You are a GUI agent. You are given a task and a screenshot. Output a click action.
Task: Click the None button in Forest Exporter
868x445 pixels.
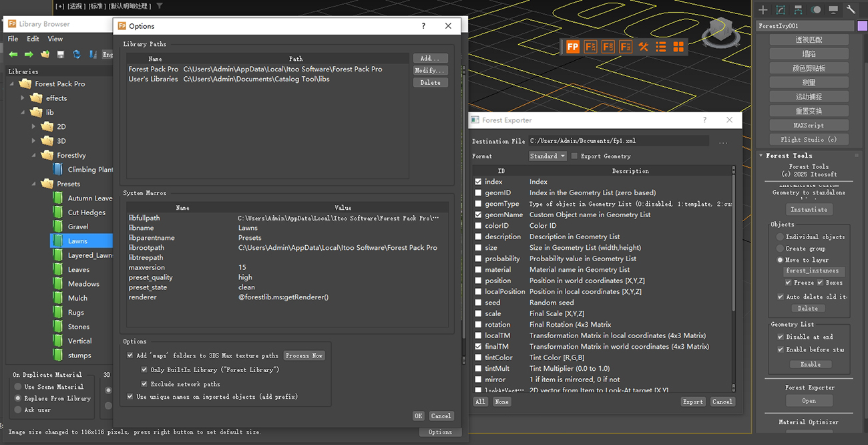click(x=502, y=402)
